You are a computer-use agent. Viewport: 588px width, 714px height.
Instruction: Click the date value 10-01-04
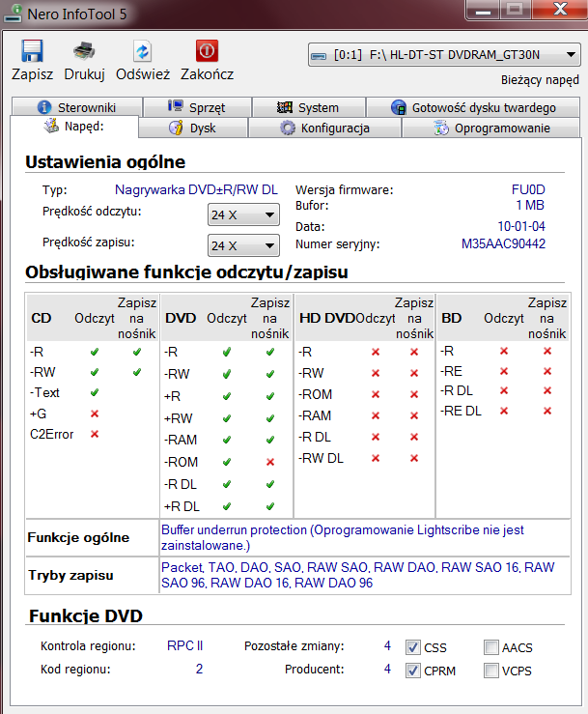click(x=521, y=226)
